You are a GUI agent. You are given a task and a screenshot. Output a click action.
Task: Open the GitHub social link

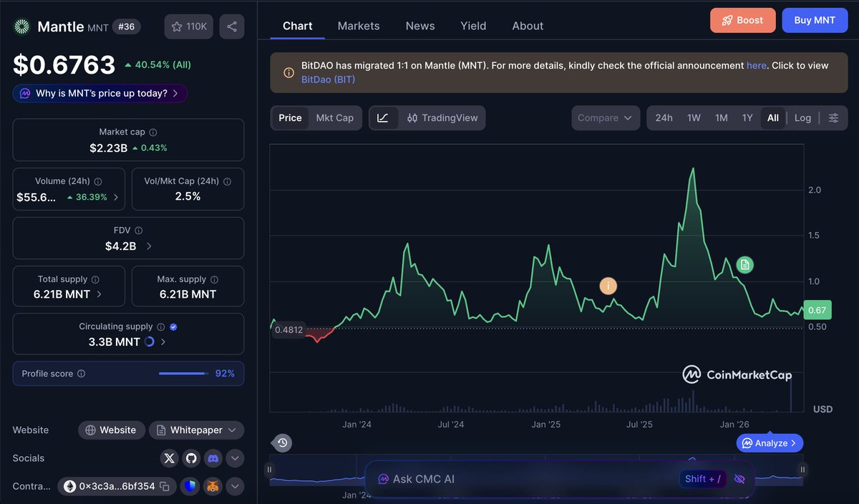coord(190,458)
